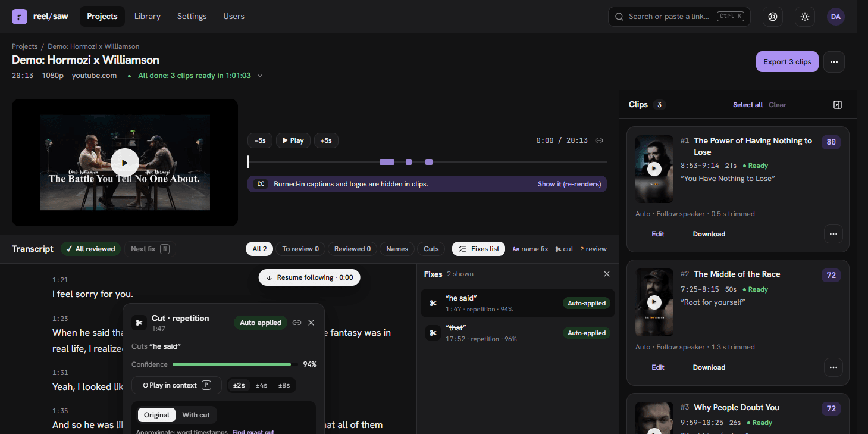Download The Middle of the Race clip
The height and width of the screenshot is (434, 868).
point(709,367)
